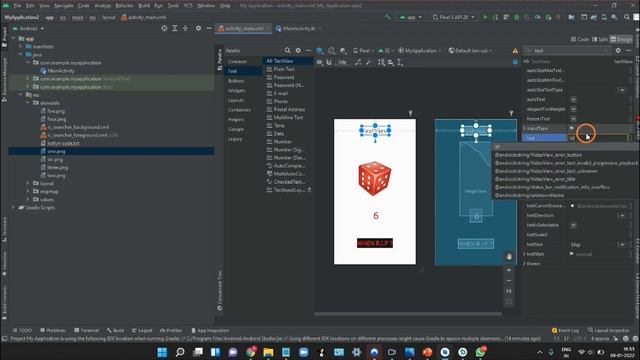
Task: Click the dice image in design preview
Action: coord(375,178)
